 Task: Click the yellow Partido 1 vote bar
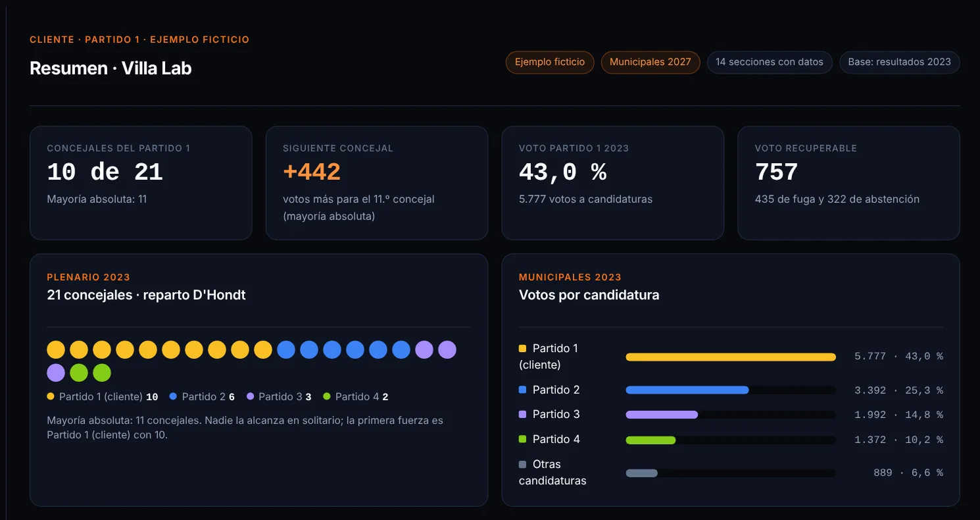coord(731,357)
